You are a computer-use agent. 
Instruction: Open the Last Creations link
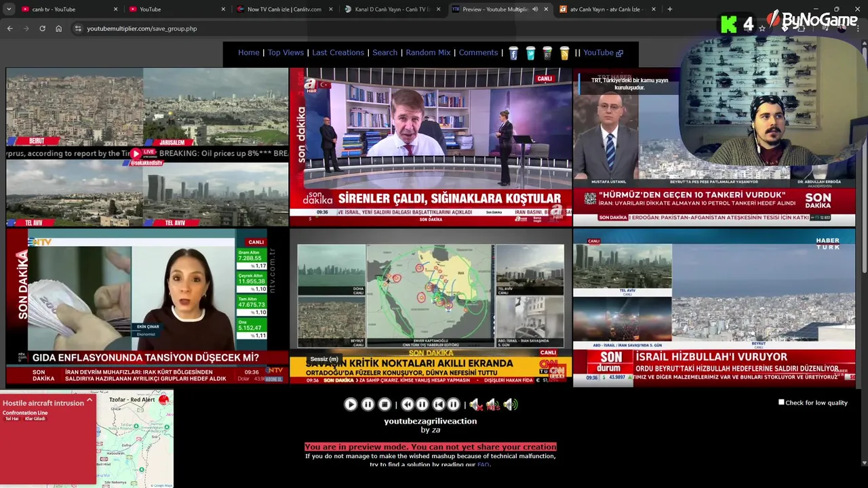pos(338,52)
